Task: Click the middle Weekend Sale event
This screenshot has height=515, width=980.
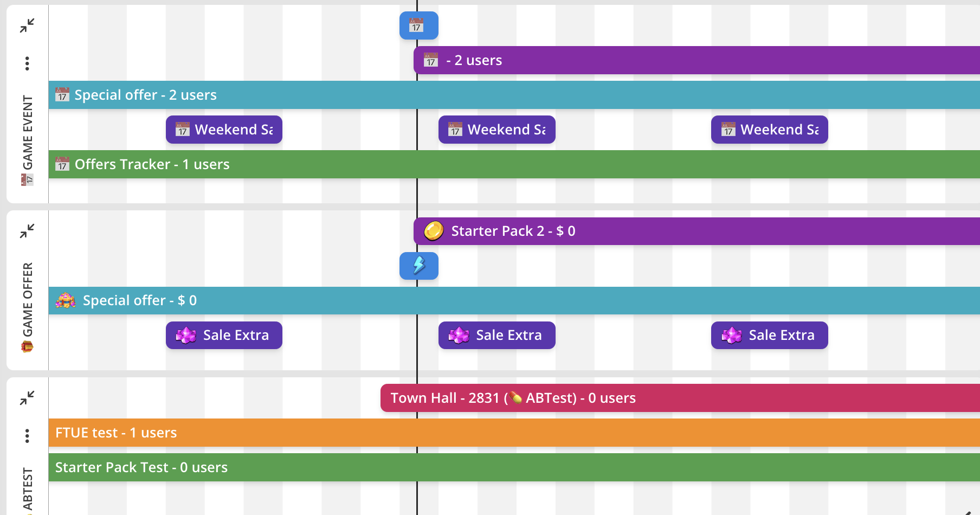Action: (497, 130)
